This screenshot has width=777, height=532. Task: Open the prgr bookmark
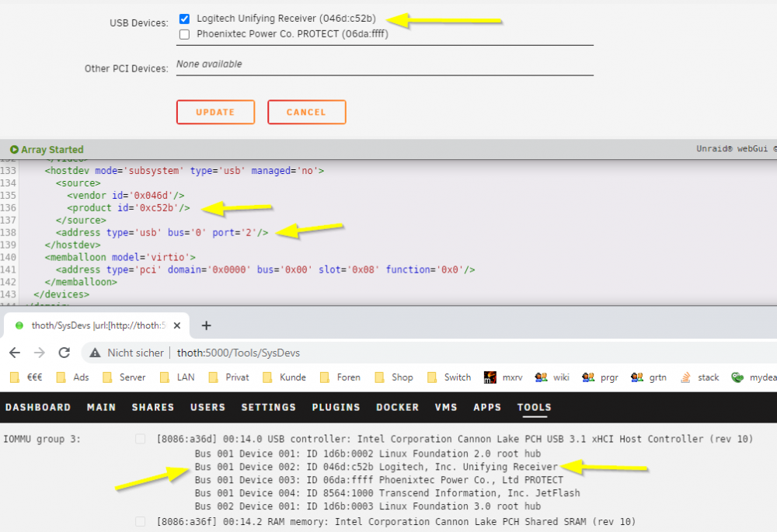(600, 377)
